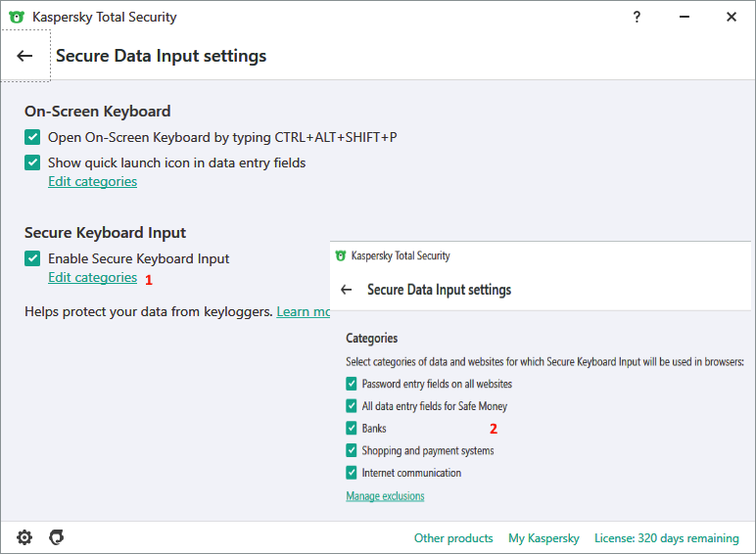
Task: Click the Secure Keyboard Input heading
Action: (x=105, y=233)
